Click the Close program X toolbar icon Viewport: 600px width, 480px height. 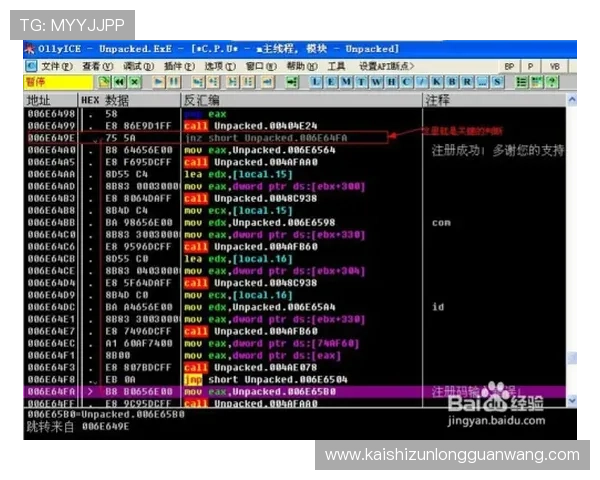135,82
